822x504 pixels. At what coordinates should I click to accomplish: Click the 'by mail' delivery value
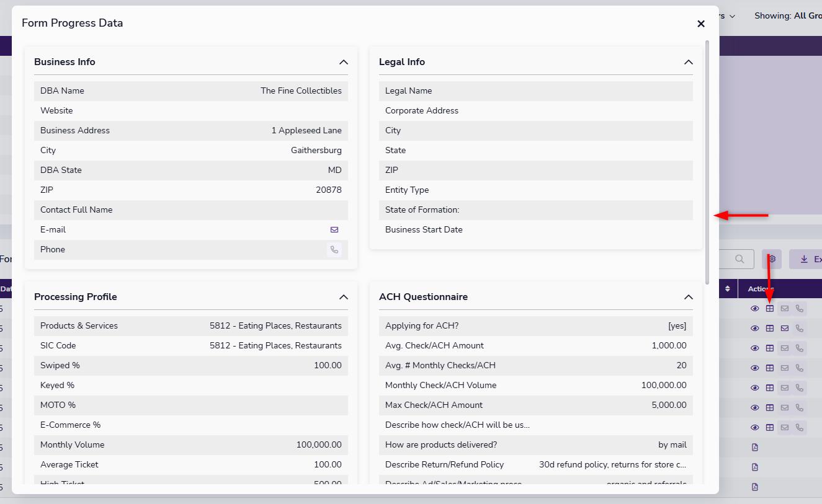(672, 444)
